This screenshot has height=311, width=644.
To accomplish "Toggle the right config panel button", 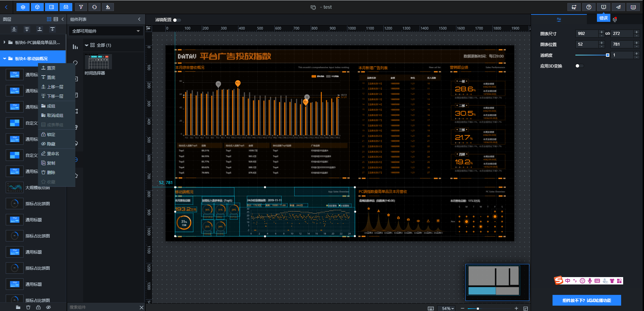I will tap(51, 7).
